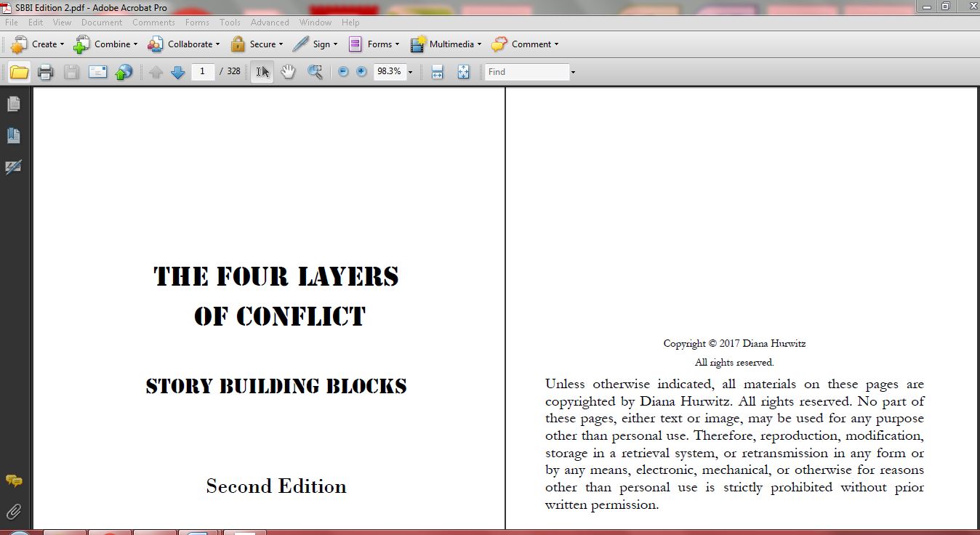This screenshot has width=980, height=535.
Task: Print the document
Action: click(46, 72)
